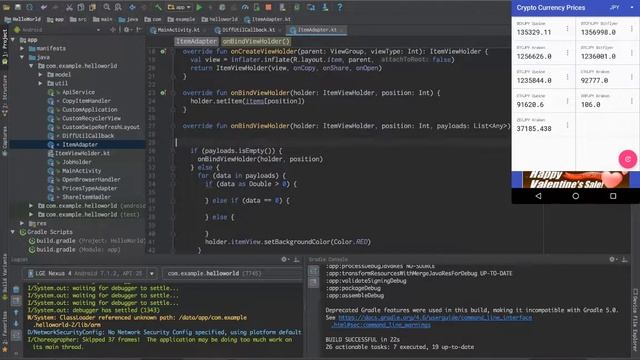Open the Help question mark icon

(x=340, y=7)
